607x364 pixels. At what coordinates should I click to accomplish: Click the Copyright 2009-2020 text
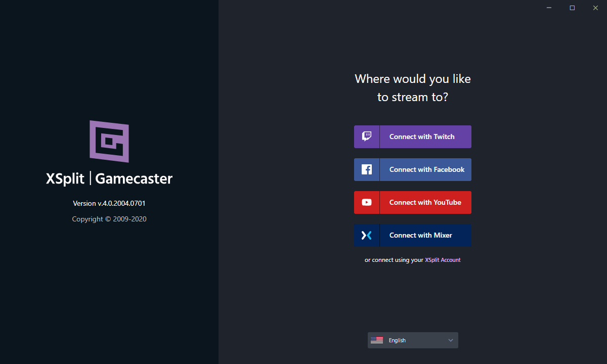pyautogui.click(x=109, y=219)
